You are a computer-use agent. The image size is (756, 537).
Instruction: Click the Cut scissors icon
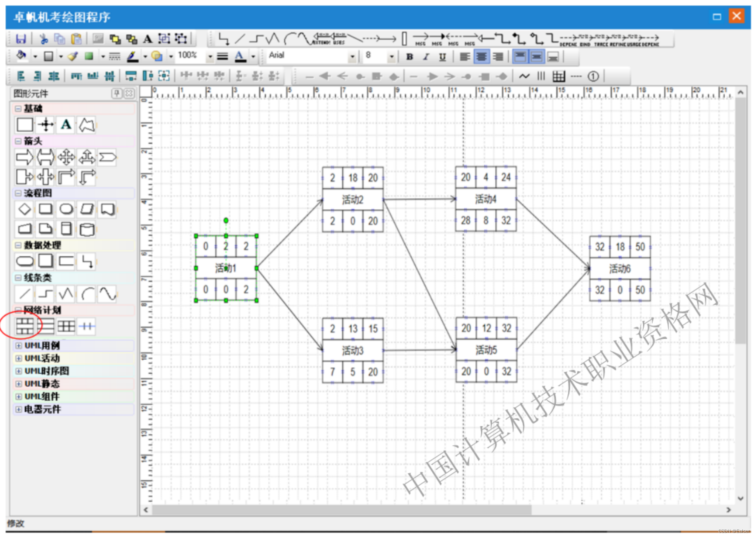(43, 39)
